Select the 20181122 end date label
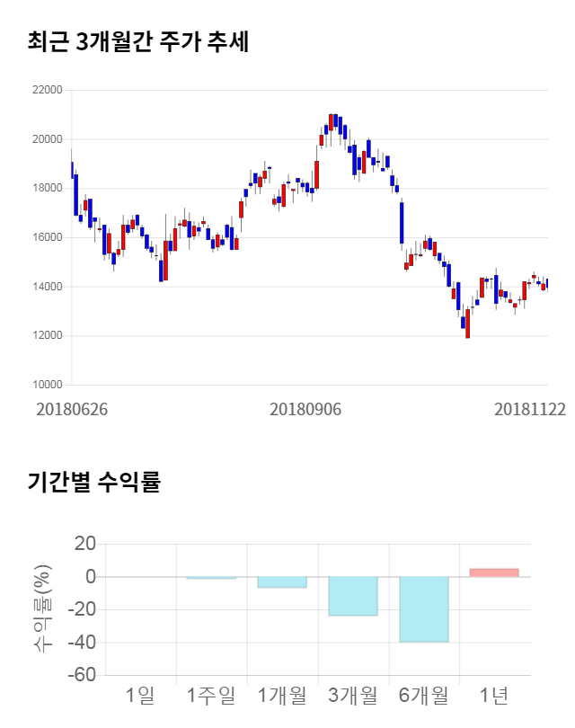The width and height of the screenshot is (575, 728). pyautogui.click(x=530, y=409)
